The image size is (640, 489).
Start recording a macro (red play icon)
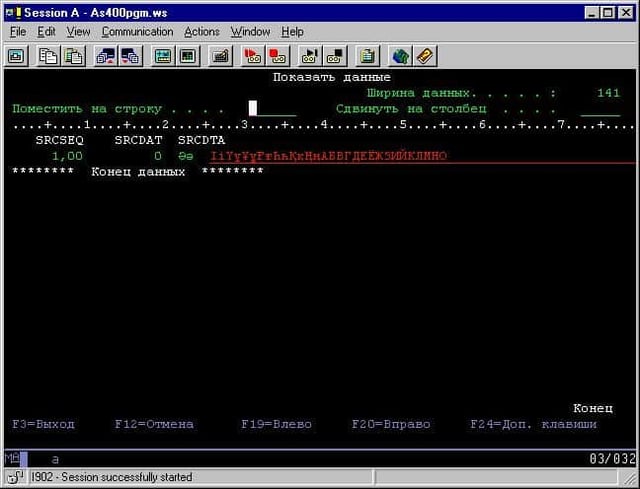click(253, 56)
